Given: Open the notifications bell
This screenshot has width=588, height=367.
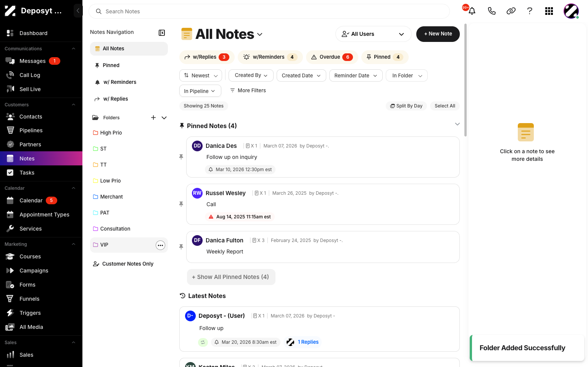Looking at the screenshot, I should point(472,11).
